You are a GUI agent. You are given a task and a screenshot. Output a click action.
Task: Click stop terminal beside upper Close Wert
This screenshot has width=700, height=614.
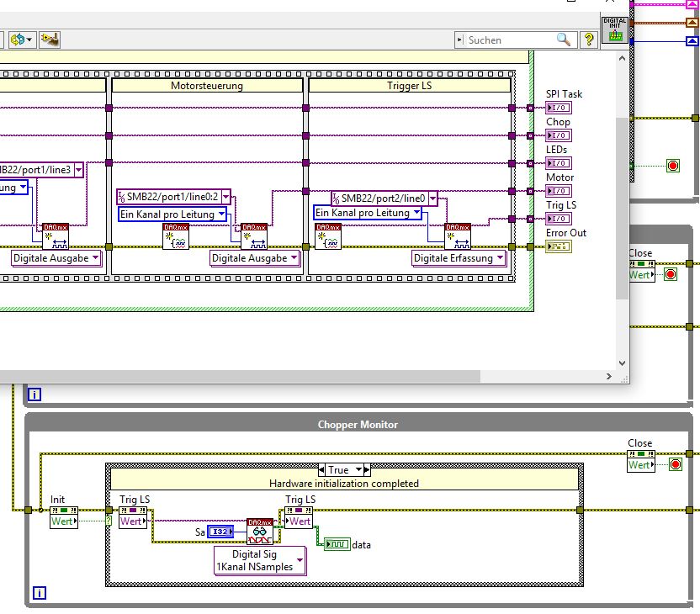[671, 274]
